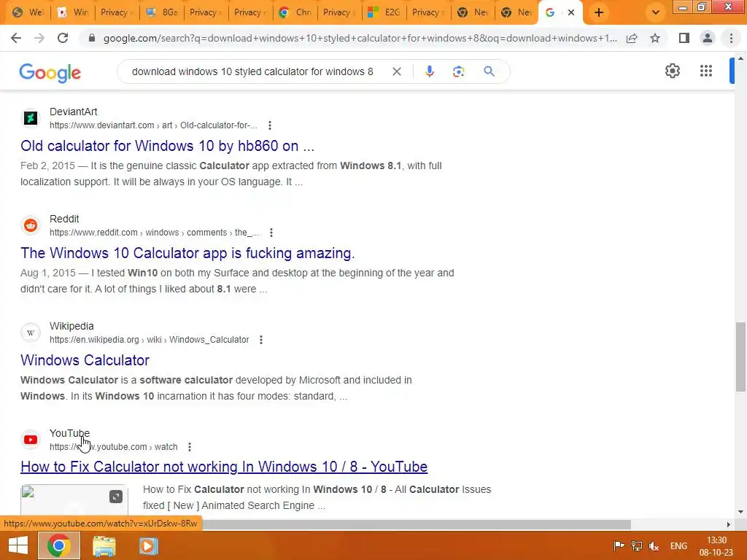Open the 'Windows Calculator' Wikipedia link
Viewport: 747px width, 560px height.
[x=85, y=360]
